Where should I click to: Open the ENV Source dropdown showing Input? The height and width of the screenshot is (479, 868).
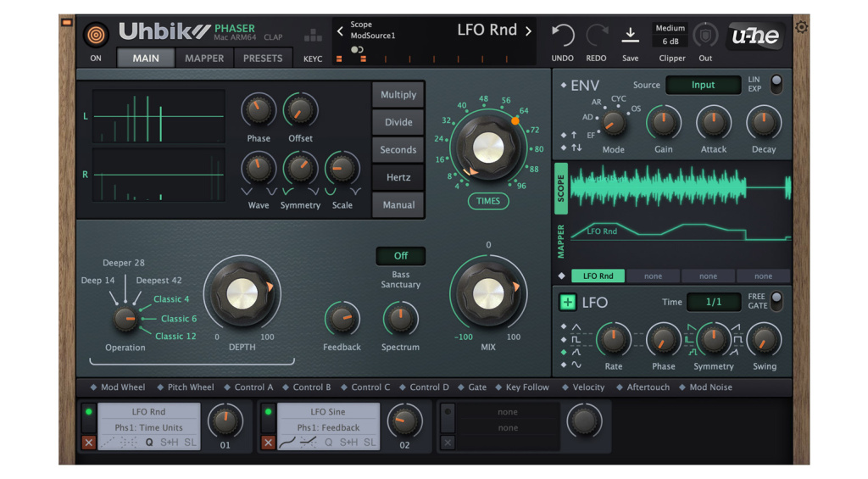(703, 85)
